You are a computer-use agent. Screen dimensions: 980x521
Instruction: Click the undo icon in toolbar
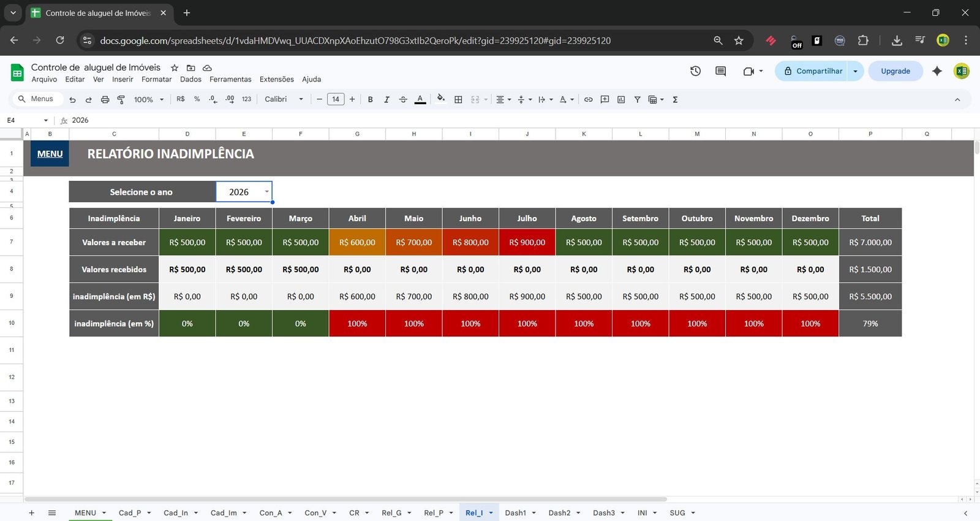[72, 99]
